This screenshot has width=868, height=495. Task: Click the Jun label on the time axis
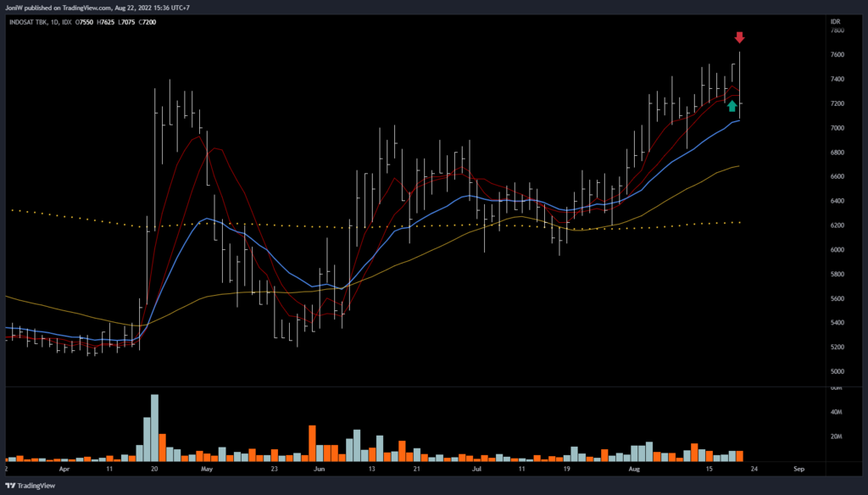tap(319, 468)
